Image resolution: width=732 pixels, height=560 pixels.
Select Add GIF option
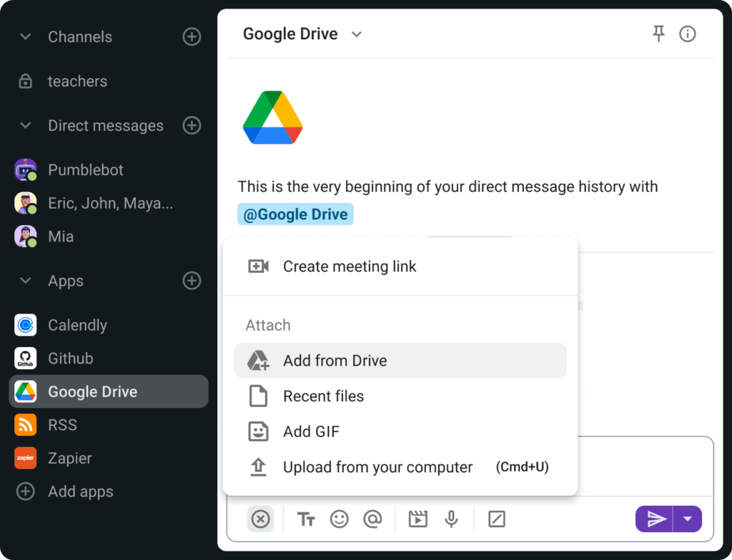coord(400,431)
